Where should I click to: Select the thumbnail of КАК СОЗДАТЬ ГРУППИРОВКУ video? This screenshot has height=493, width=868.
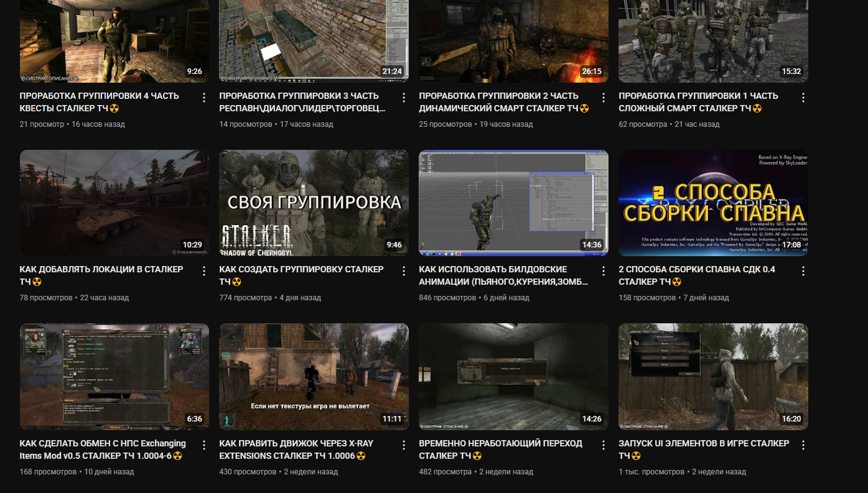(314, 203)
